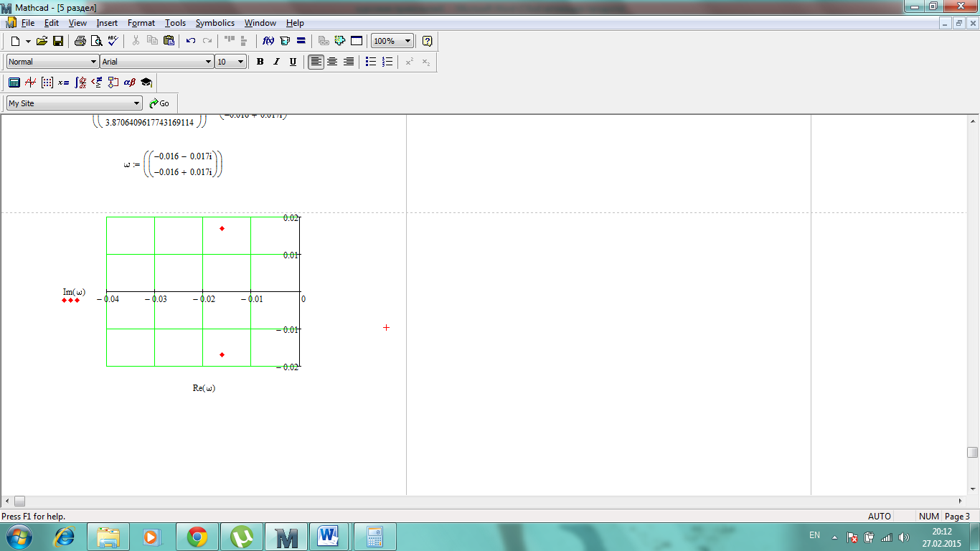Expand the Arial font dropdown
The width and height of the screenshot is (980, 551).
(209, 62)
